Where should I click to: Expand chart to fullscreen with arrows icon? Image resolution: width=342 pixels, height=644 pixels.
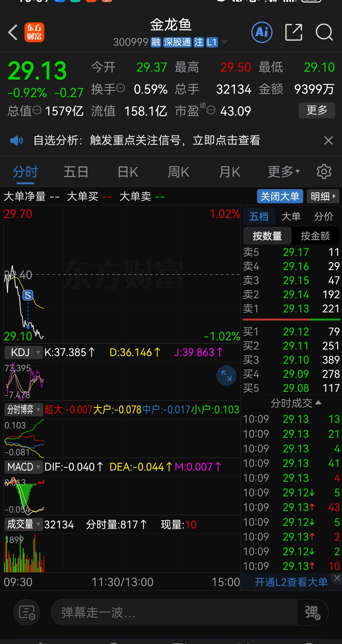click(x=226, y=376)
